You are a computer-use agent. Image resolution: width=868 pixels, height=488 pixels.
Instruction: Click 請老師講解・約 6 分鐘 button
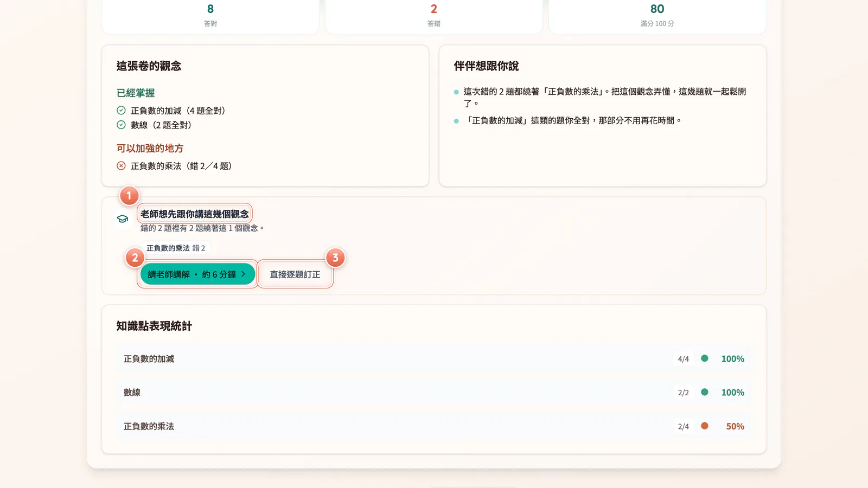click(197, 274)
